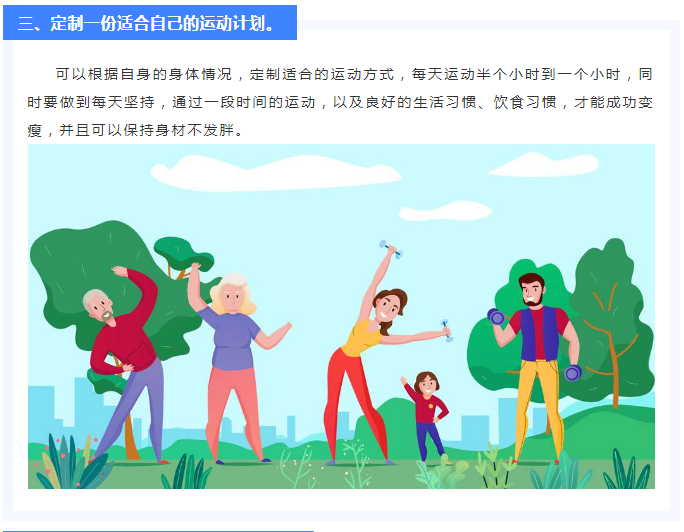Click the small dumbbell in woman's outstretched hand
Image resolution: width=684 pixels, height=532 pixels.
coord(447,330)
